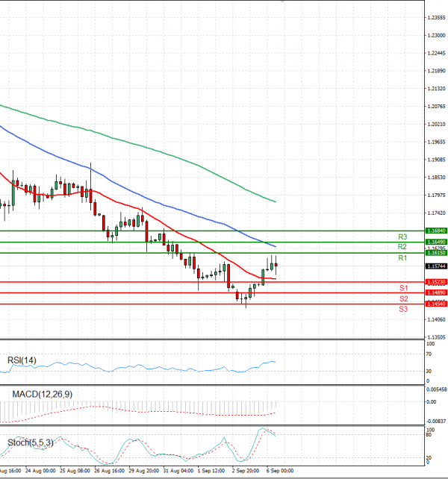Click the 2 Sep 20:00 time label
Screen dimensions: 448x479
coord(245,471)
